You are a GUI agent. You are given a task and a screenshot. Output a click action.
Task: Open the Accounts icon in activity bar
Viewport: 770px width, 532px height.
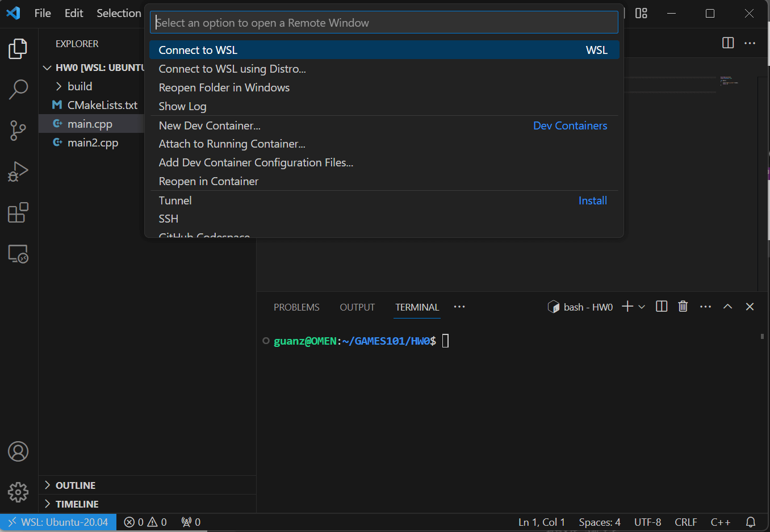(x=18, y=451)
